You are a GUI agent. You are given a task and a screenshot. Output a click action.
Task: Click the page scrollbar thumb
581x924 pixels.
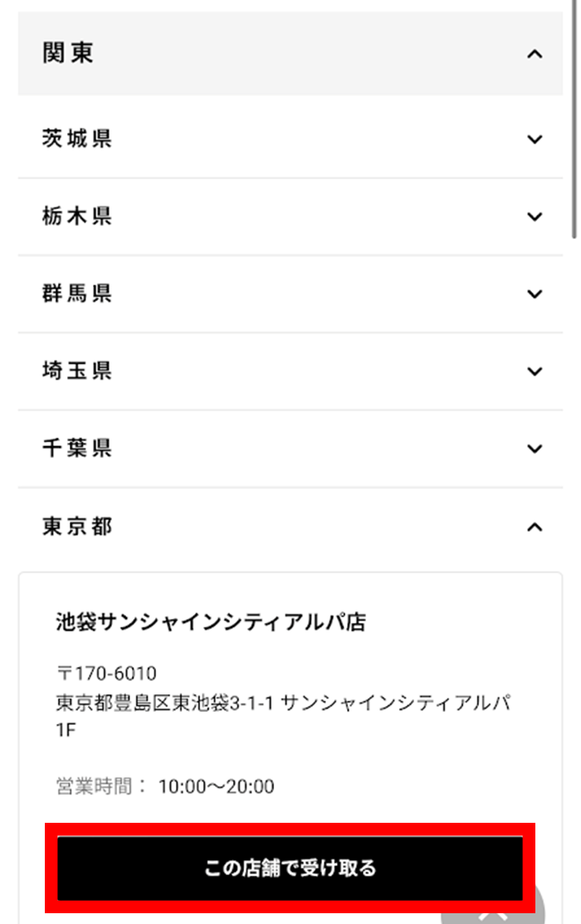574,119
